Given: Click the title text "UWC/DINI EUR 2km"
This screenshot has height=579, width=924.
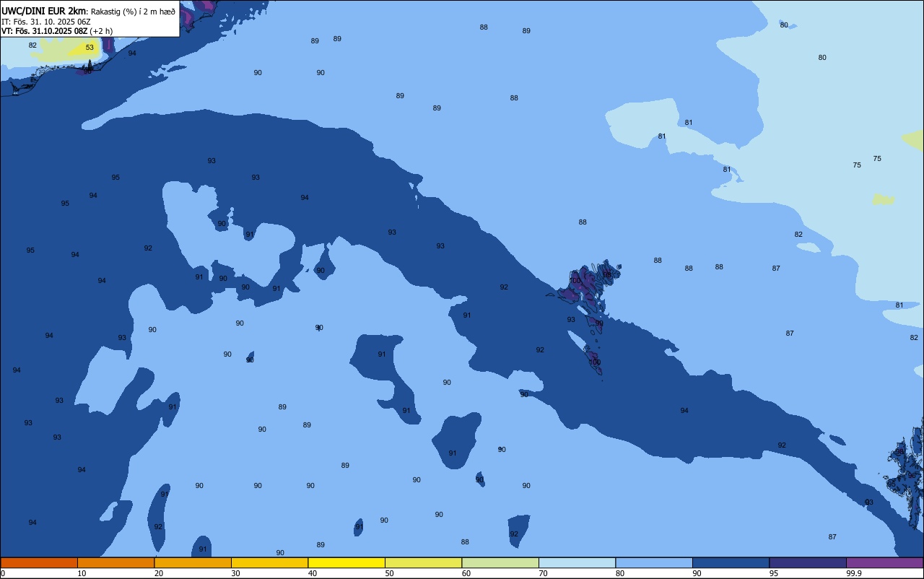Looking at the screenshot, I should pyautogui.click(x=44, y=11).
